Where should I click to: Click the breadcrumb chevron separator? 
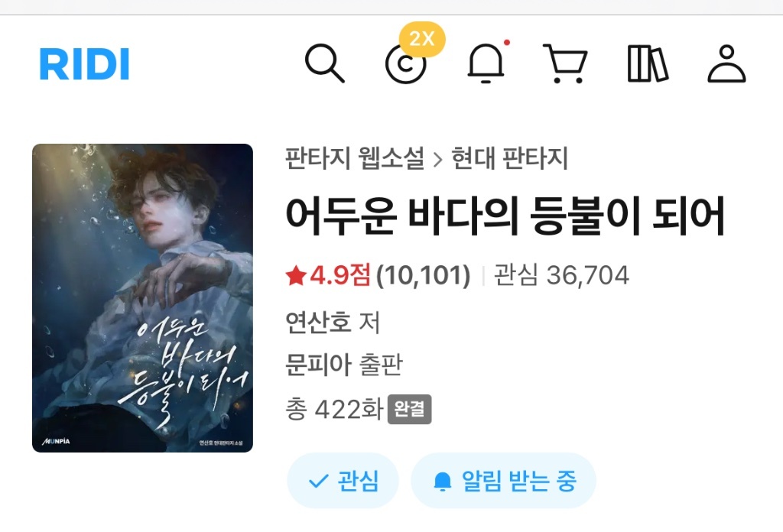pyautogui.click(x=437, y=160)
